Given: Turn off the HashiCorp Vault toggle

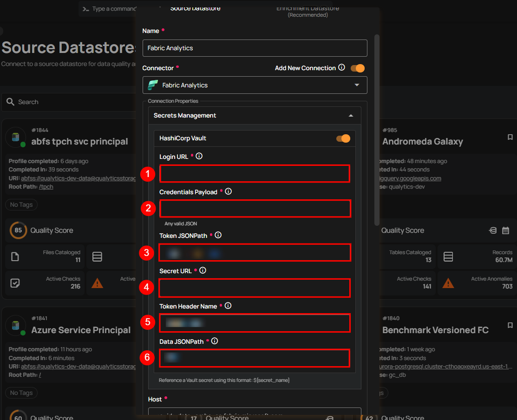Looking at the screenshot, I should [x=343, y=138].
